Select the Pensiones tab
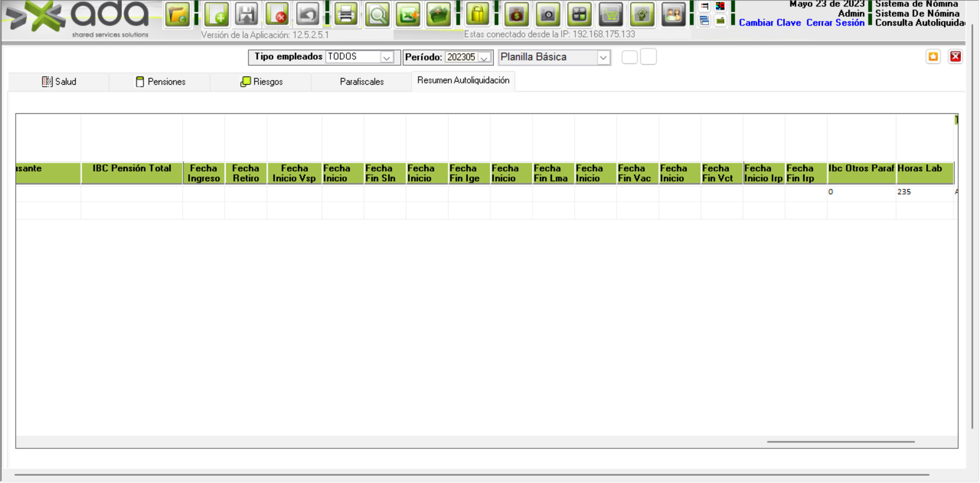This screenshot has width=980, height=483. point(160,82)
